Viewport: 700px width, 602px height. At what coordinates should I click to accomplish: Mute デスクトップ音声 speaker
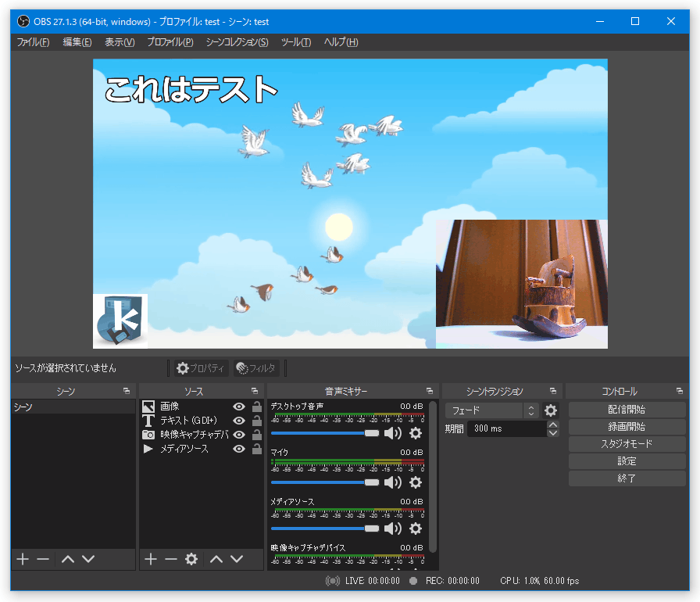(393, 433)
